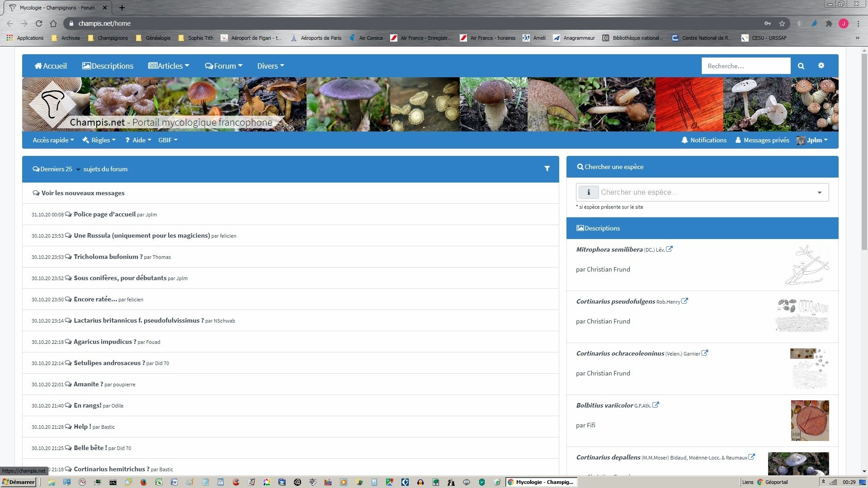Image resolution: width=868 pixels, height=488 pixels.
Task: Click the filter funnel icon on forum panel
Action: 547,169
